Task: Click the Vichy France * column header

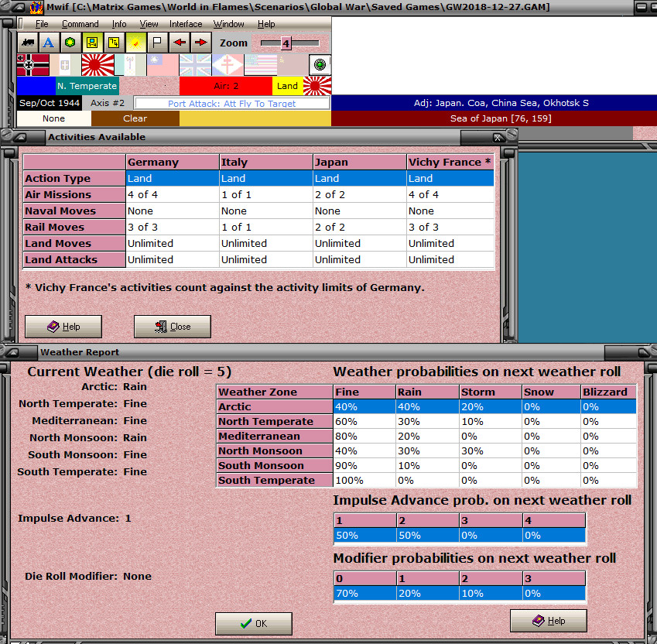Action: 450,162
